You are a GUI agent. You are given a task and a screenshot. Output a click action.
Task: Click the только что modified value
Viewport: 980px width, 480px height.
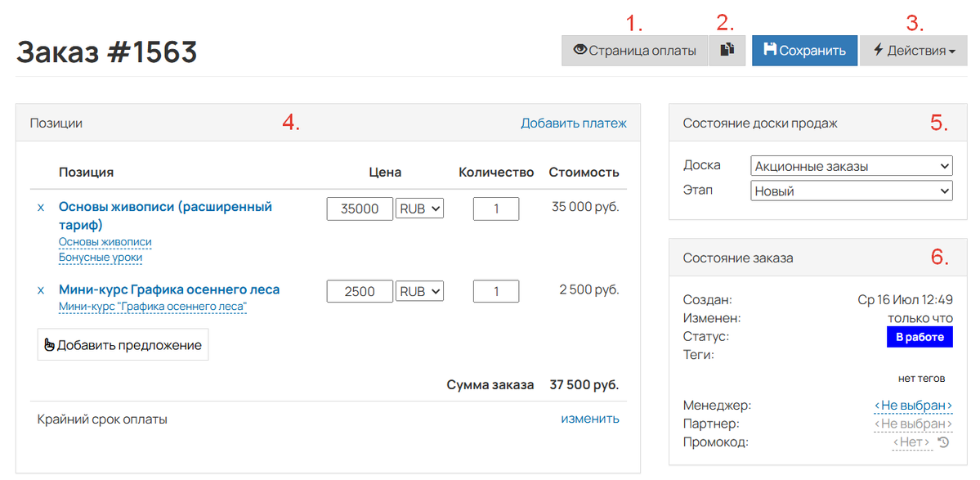tap(920, 319)
